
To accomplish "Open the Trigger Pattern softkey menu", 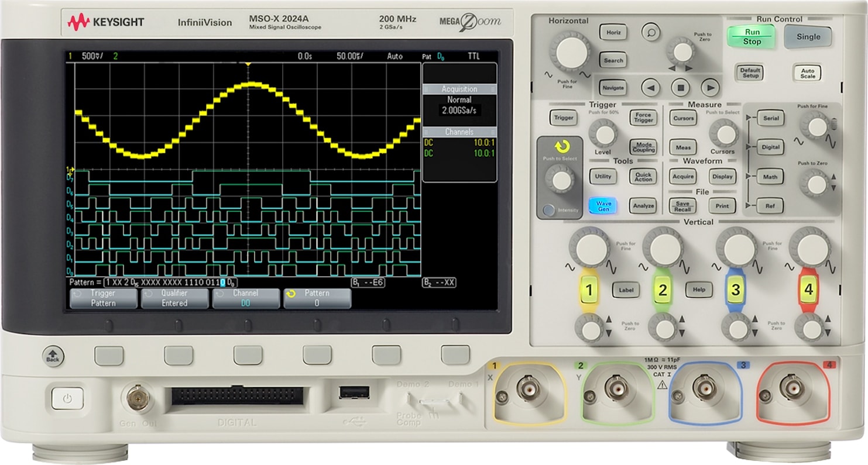I will (x=102, y=299).
